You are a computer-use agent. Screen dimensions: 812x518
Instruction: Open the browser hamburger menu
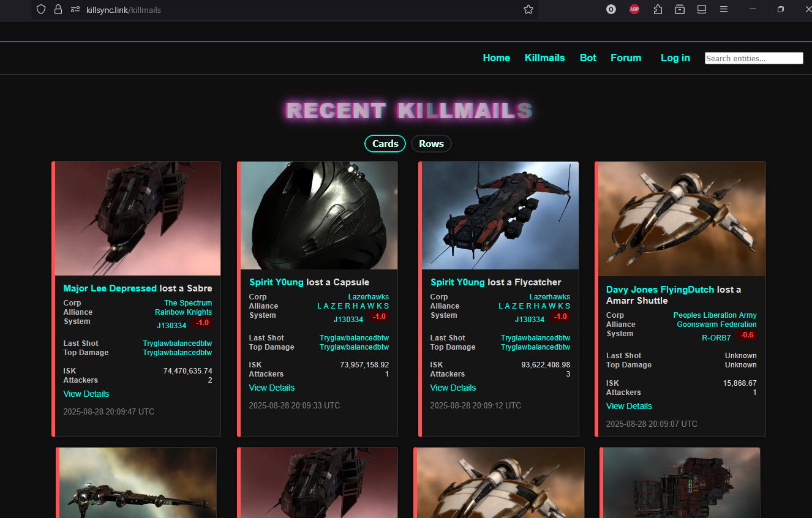(724, 10)
